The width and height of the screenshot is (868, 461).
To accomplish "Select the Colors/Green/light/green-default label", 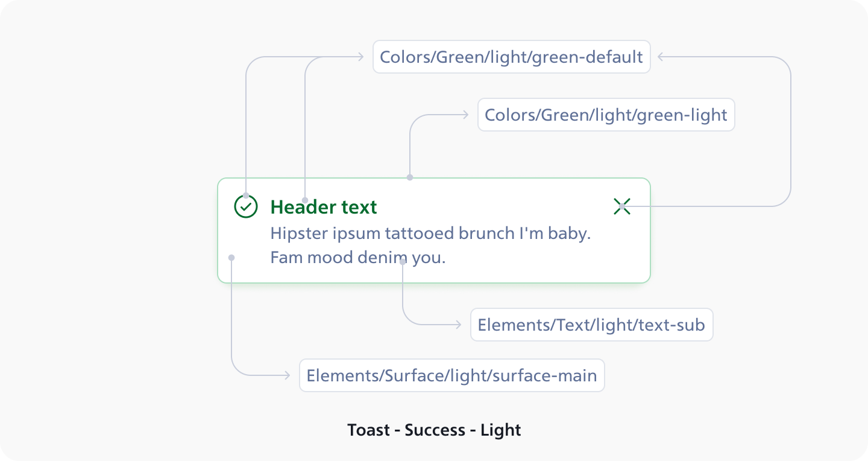I will pyautogui.click(x=512, y=57).
